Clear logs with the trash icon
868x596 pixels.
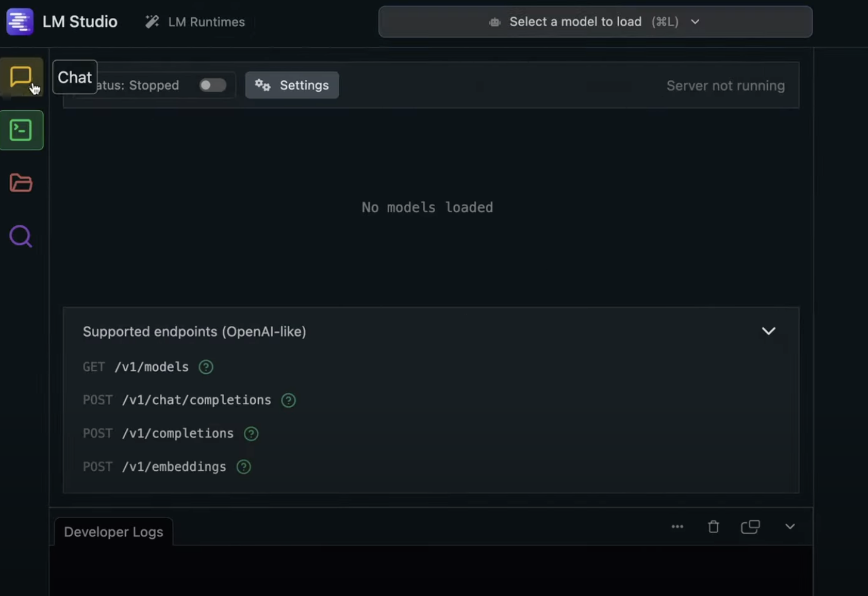pyautogui.click(x=714, y=527)
